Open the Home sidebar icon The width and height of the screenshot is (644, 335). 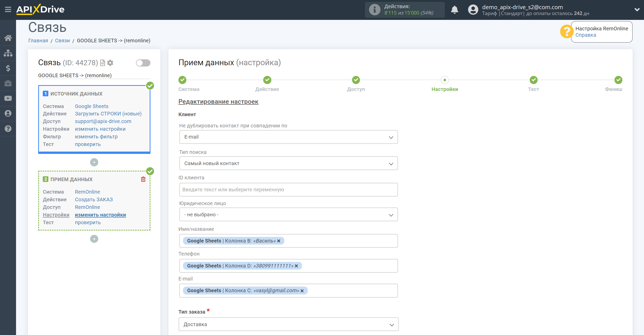point(8,38)
